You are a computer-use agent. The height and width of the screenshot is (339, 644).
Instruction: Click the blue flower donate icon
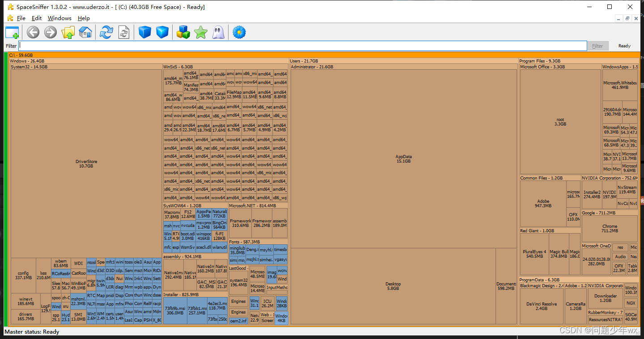point(239,32)
